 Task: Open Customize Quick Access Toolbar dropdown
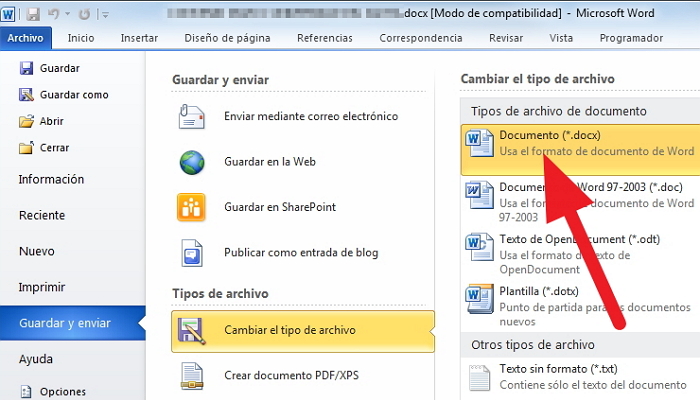[105, 15]
